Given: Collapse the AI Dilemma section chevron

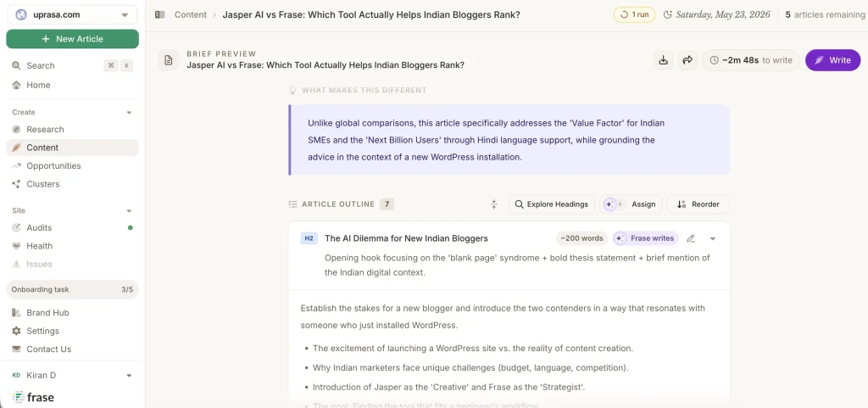Looking at the screenshot, I should (712, 238).
